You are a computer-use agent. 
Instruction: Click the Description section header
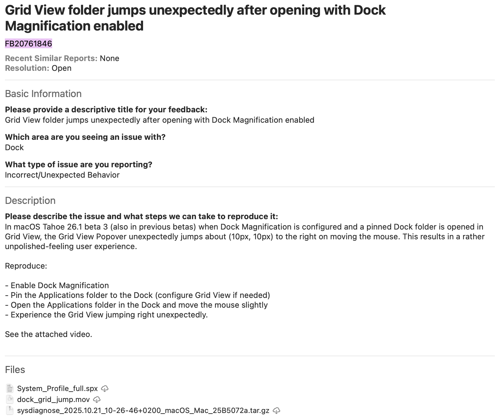pyautogui.click(x=30, y=201)
